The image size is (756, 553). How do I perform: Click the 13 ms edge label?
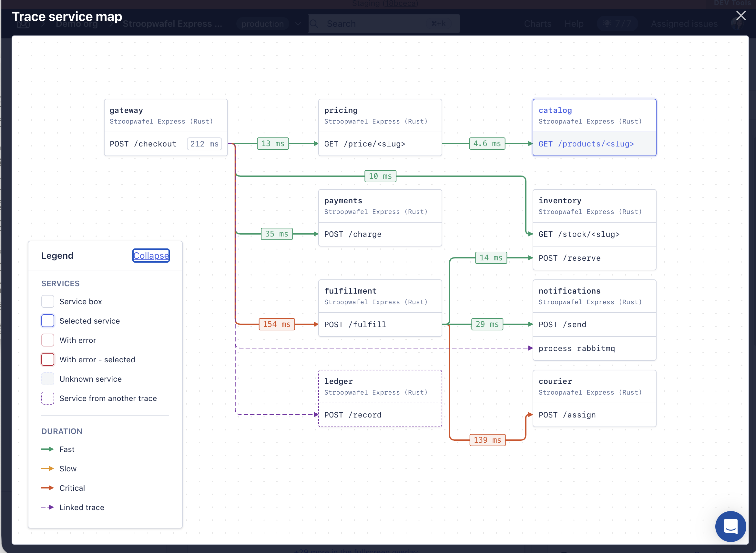[x=273, y=144]
